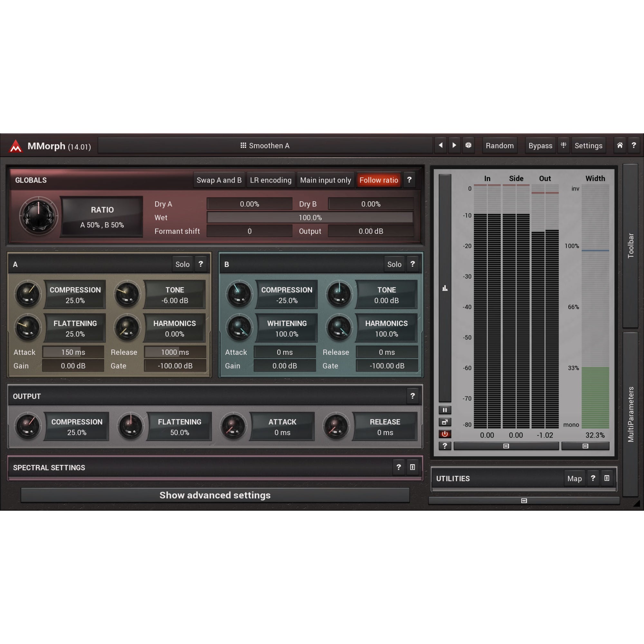Toggle Main input only option
The image size is (644, 644).
click(x=325, y=180)
